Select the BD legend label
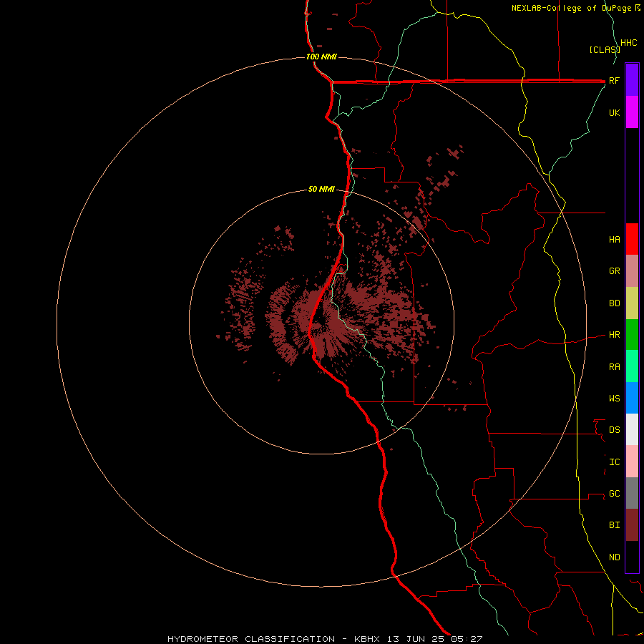644x644 pixels. pos(615,303)
